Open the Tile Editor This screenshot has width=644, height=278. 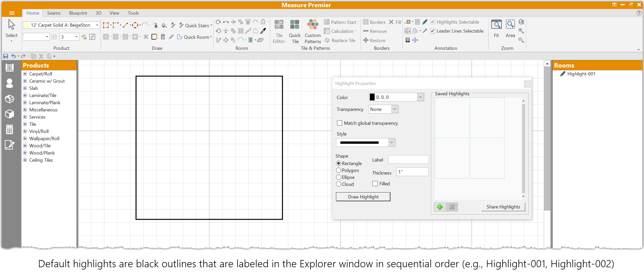coord(279,31)
